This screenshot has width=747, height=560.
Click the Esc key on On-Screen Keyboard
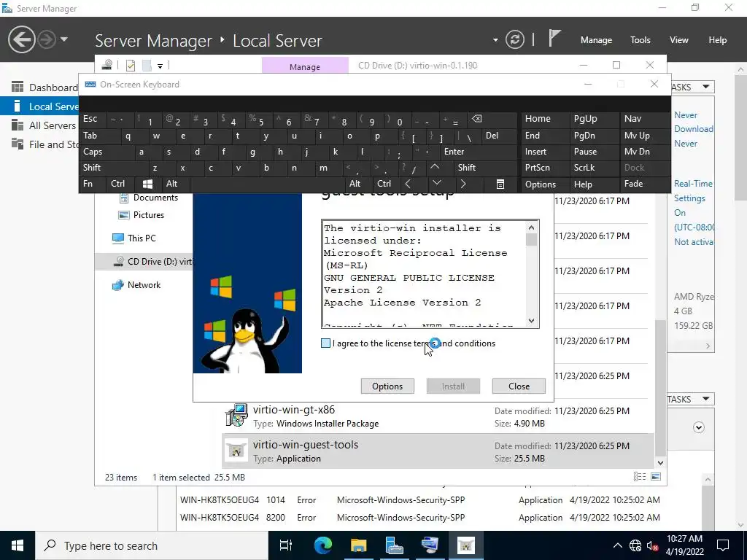coord(93,119)
